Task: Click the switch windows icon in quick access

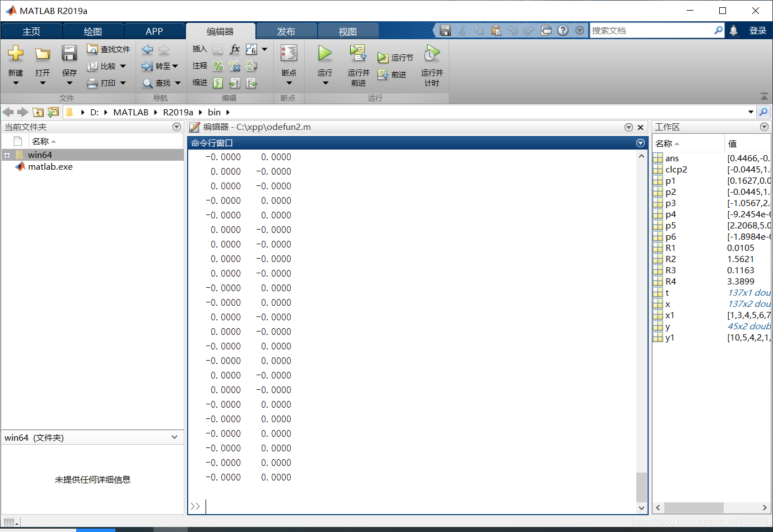Action: 546,30
